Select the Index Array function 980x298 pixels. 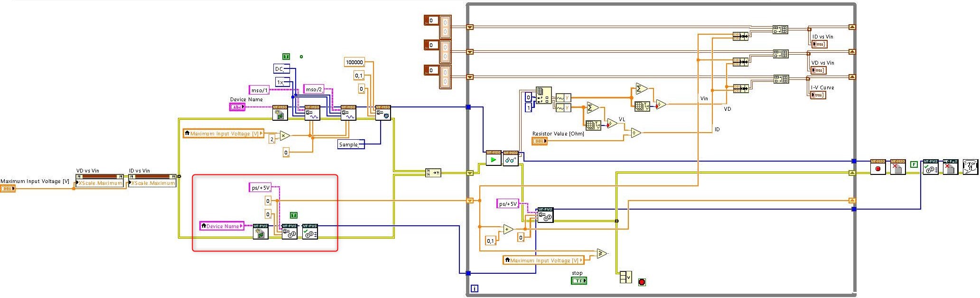pos(543,95)
